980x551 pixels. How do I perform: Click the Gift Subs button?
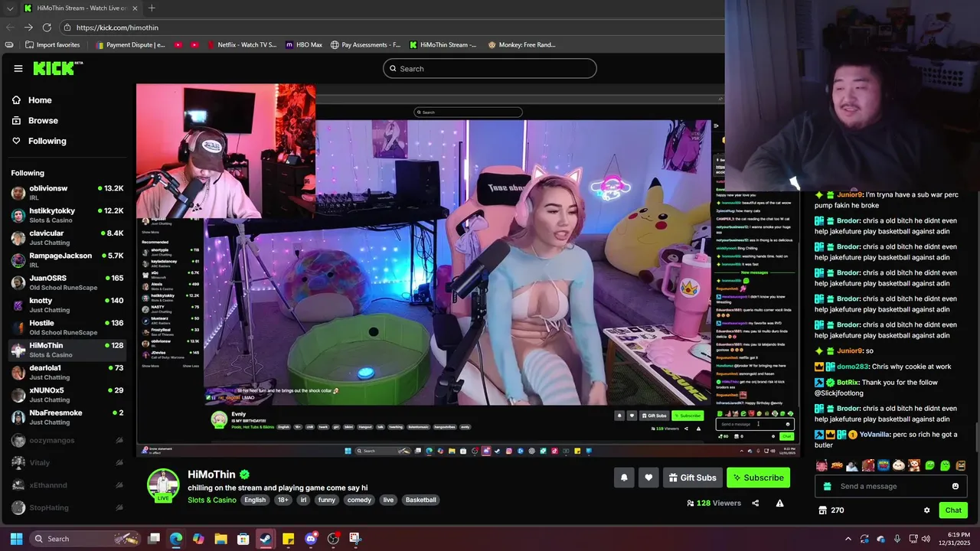693,478
